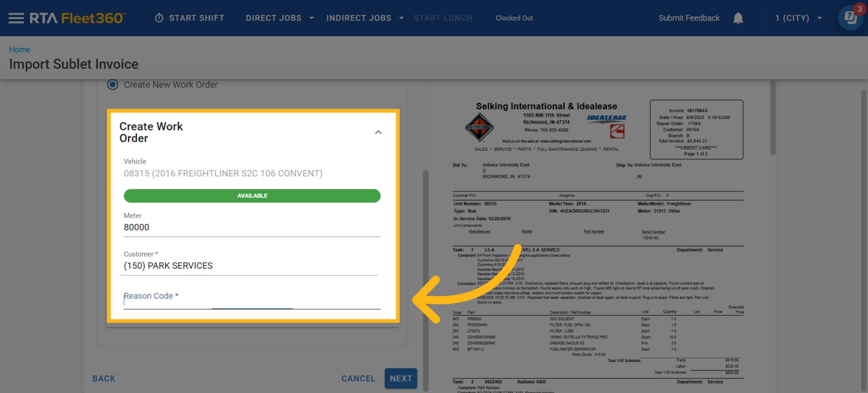The width and height of the screenshot is (868, 393).
Task: Click Submit Feedback in the header
Action: (x=689, y=18)
